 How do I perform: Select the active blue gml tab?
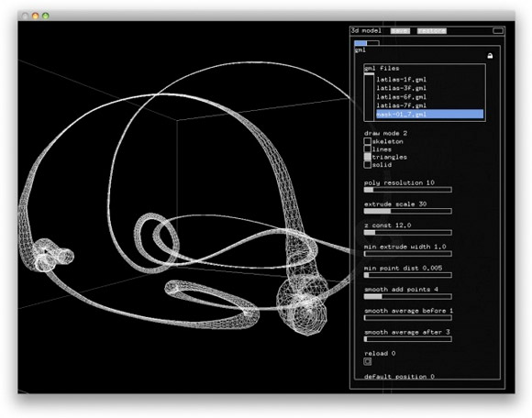pyautogui.click(x=360, y=43)
